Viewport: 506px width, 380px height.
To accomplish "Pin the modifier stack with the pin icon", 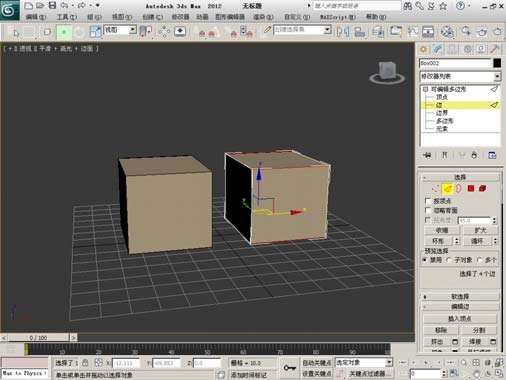I will 427,155.
